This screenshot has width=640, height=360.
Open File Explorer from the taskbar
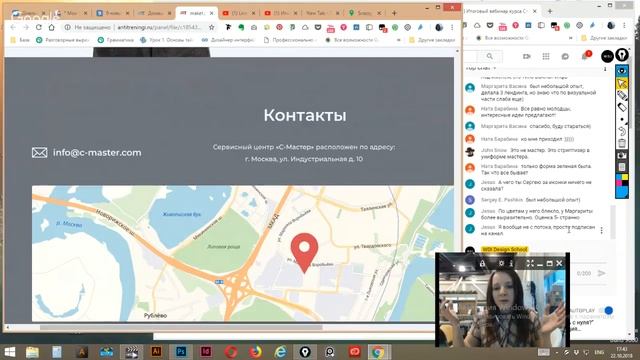tap(32, 352)
